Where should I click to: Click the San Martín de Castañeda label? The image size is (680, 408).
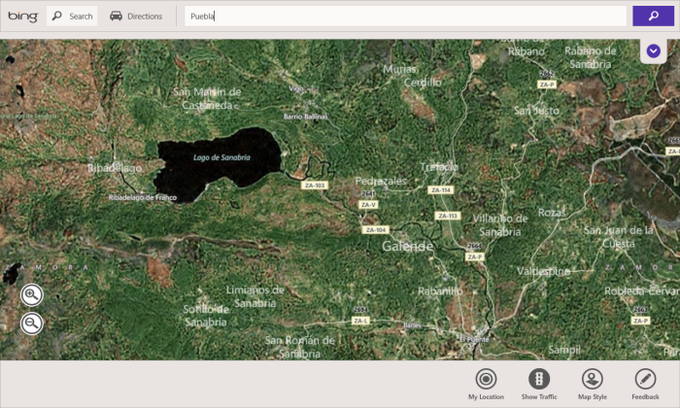pyautogui.click(x=207, y=98)
